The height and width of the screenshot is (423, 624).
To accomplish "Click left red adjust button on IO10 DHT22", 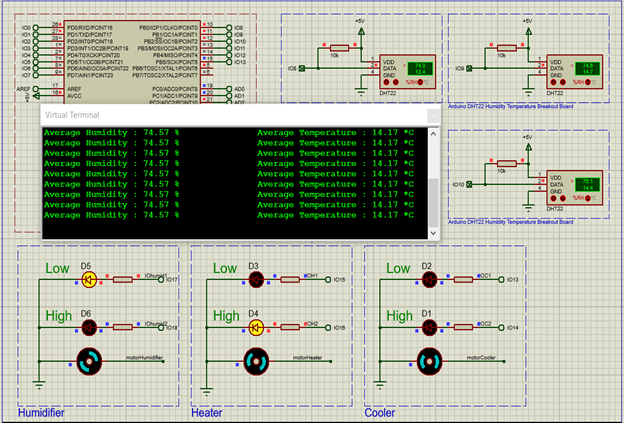I will pos(554,198).
